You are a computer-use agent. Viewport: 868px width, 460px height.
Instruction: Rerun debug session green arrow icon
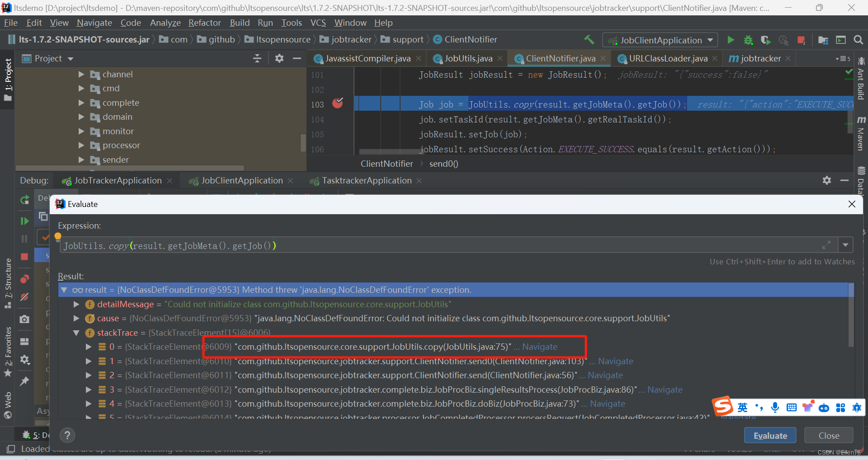(x=24, y=200)
